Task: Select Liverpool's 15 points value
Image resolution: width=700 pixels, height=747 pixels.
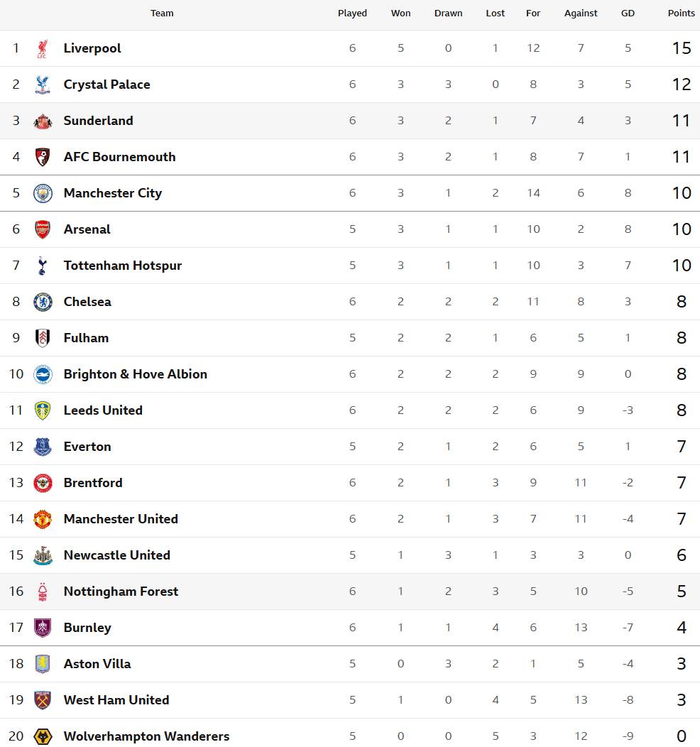Action: pos(682,48)
